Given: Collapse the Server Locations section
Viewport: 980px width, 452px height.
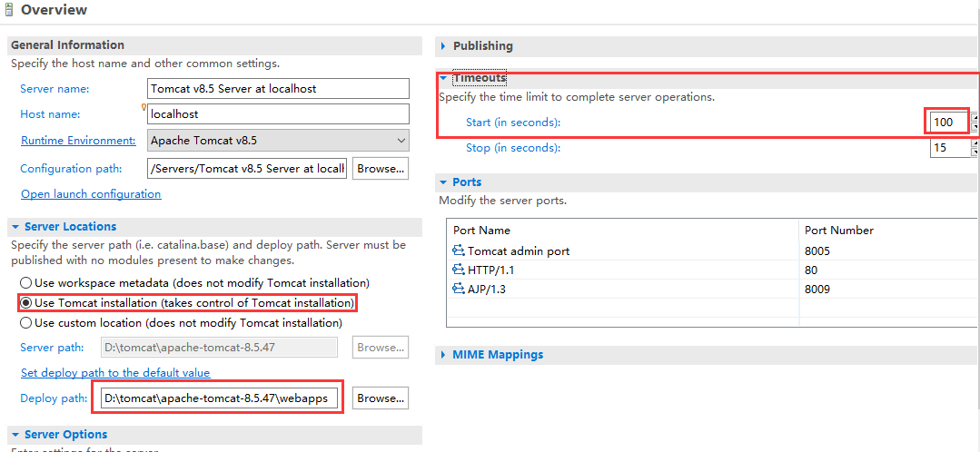Looking at the screenshot, I should click(x=15, y=227).
